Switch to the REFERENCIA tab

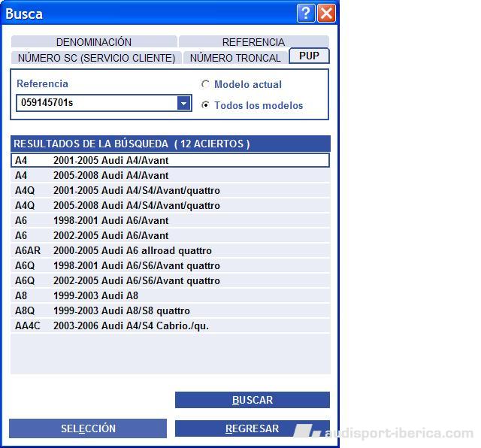click(253, 42)
